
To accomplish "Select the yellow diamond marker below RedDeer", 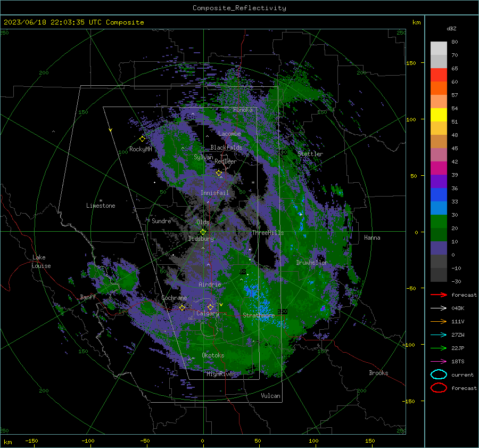I will [219, 173].
